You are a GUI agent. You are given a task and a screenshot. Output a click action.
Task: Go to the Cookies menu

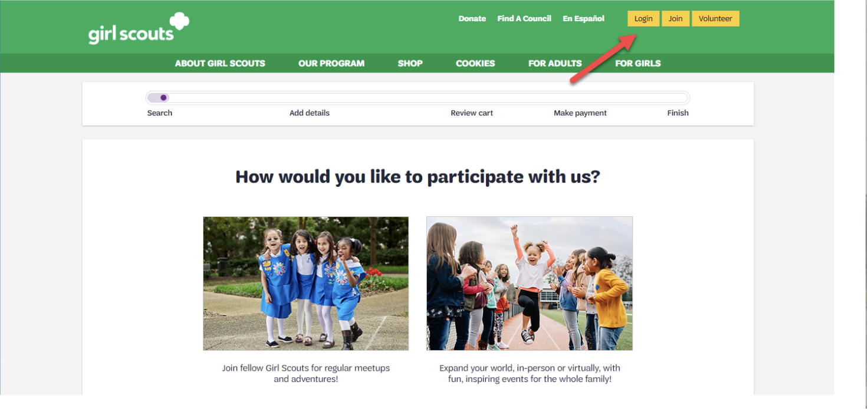(475, 64)
